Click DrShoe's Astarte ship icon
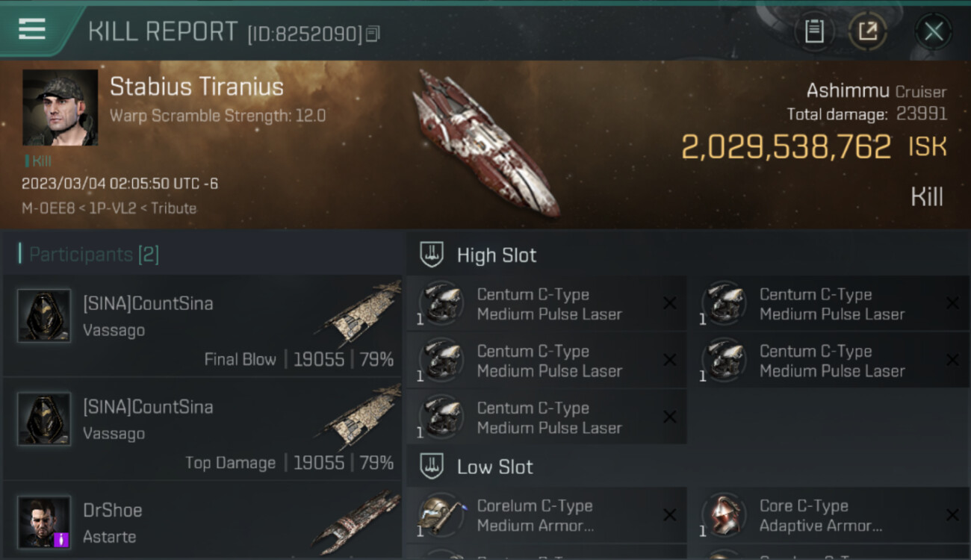The image size is (971, 560). click(x=356, y=522)
